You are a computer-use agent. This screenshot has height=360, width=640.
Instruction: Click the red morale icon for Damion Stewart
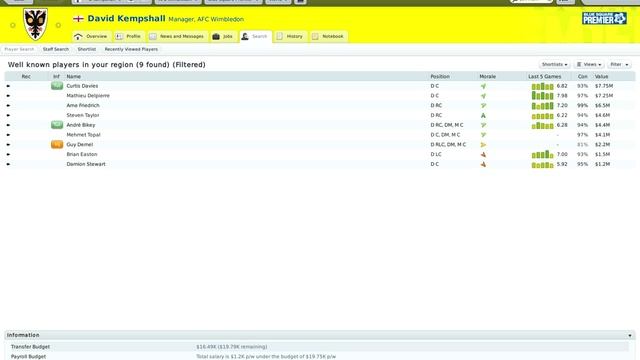click(x=483, y=164)
